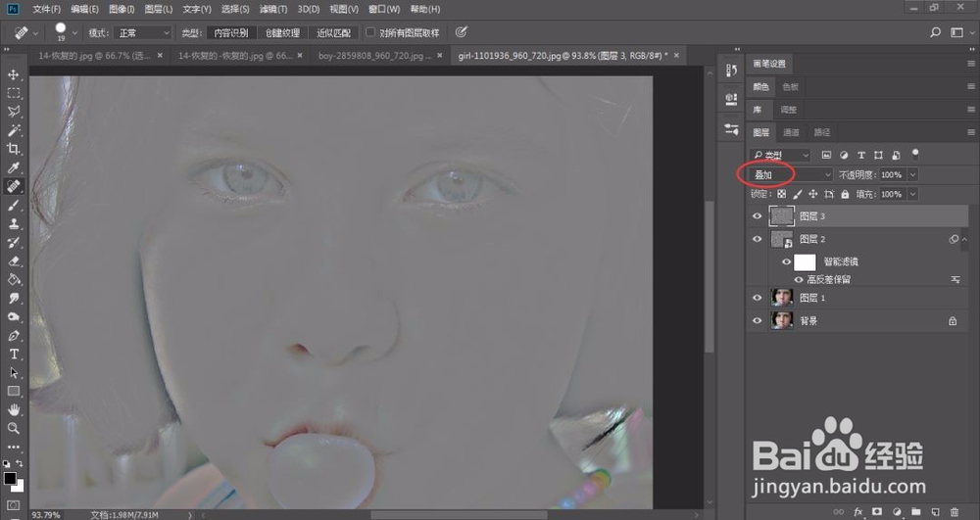This screenshot has height=520, width=980.
Task: Hide 图层 3 using its eye icon
Action: click(x=757, y=216)
